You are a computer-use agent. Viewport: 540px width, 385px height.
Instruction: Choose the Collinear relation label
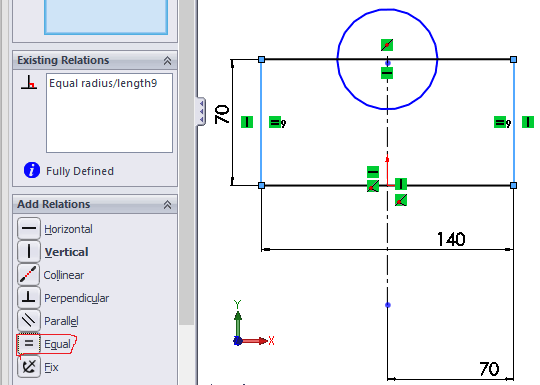point(64,275)
